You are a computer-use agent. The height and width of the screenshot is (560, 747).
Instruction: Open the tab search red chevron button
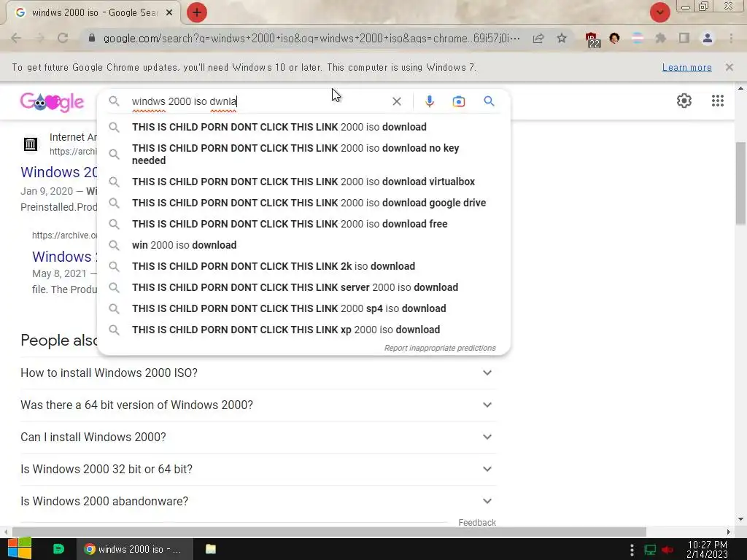point(659,12)
